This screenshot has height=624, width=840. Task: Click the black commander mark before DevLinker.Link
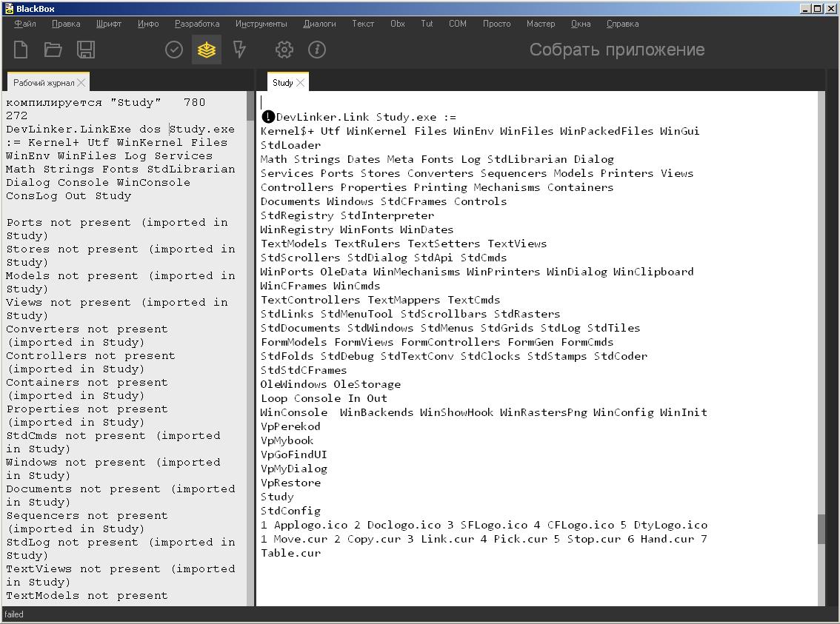click(268, 117)
